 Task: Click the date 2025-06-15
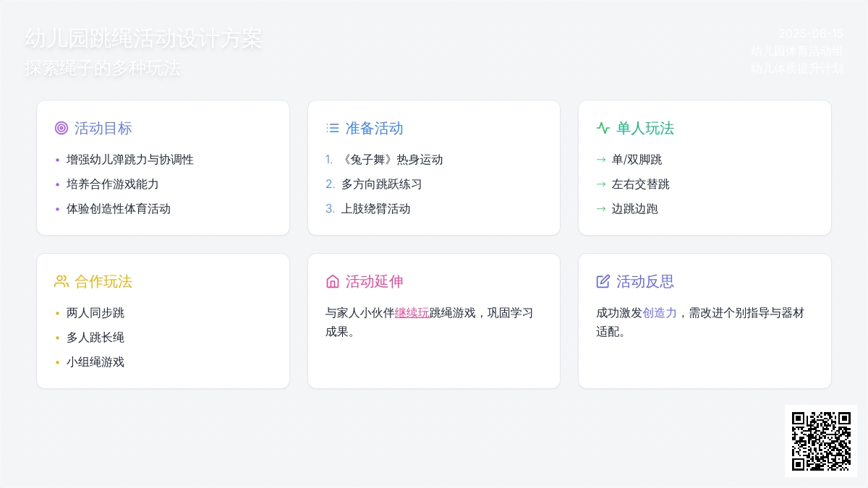[811, 33]
